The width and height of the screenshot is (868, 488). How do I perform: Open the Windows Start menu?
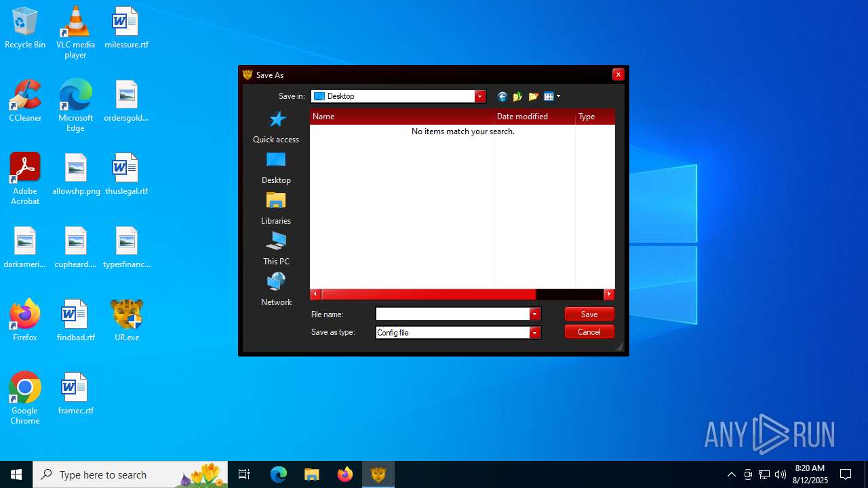point(16,474)
